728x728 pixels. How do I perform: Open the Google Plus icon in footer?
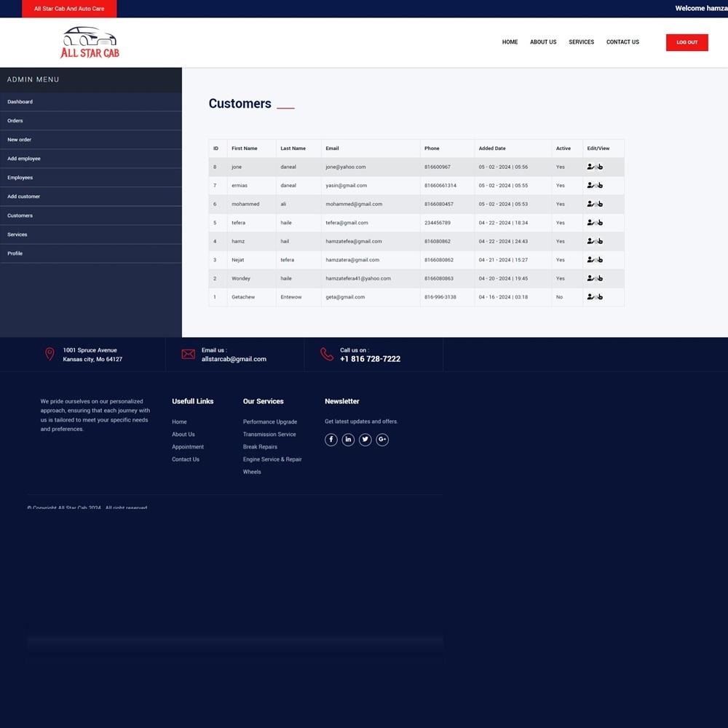click(x=382, y=440)
